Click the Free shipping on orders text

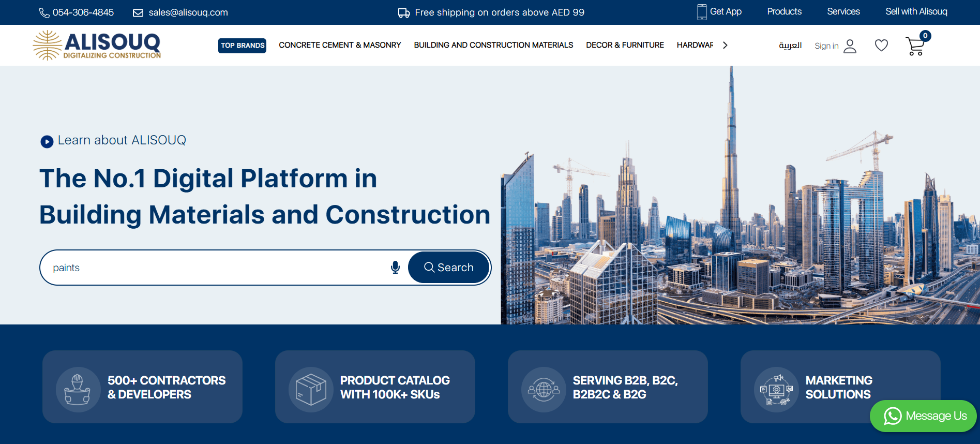point(500,12)
